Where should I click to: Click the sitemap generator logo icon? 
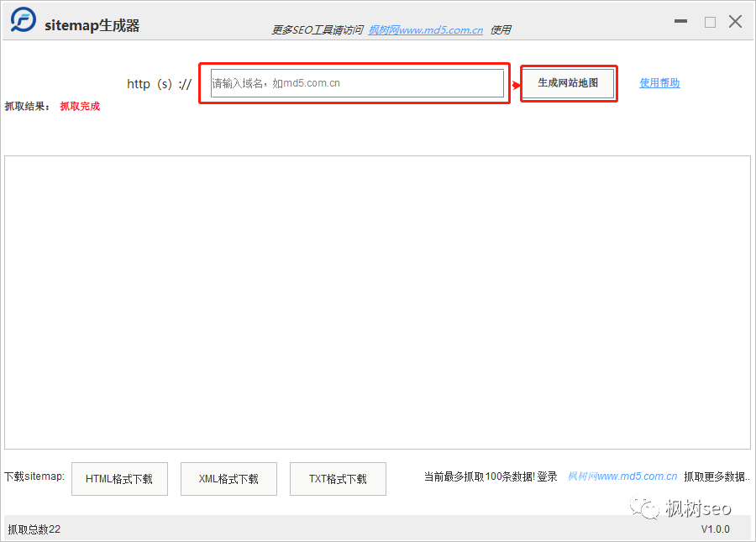point(24,20)
